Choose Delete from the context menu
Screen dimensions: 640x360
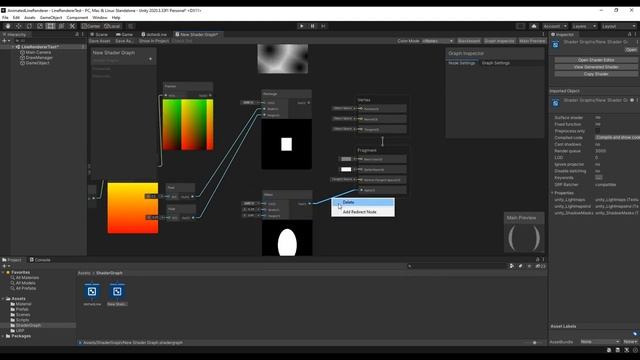tap(363, 202)
